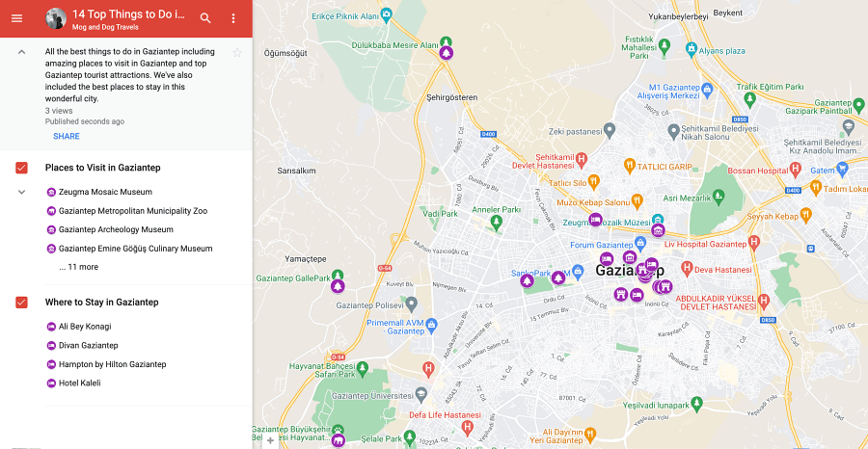This screenshot has width=868, height=449.
Task: Click Seyyah Kebap restaurant icon
Action: click(806, 214)
